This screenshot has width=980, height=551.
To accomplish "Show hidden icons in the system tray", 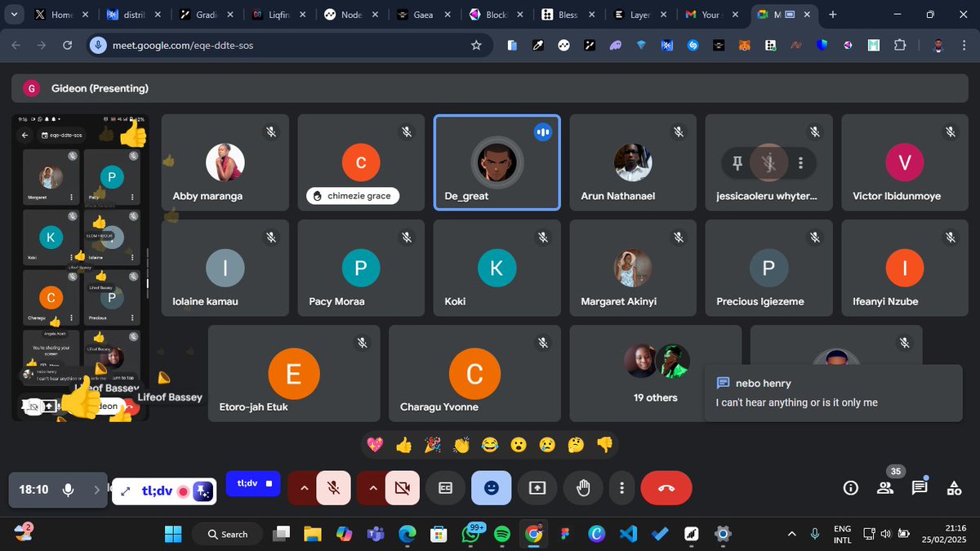I will (x=791, y=534).
